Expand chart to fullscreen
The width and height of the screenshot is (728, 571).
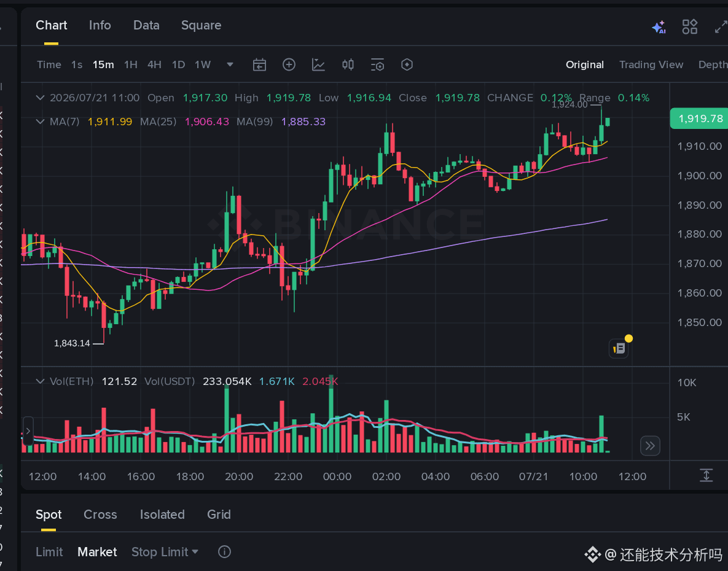[721, 26]
